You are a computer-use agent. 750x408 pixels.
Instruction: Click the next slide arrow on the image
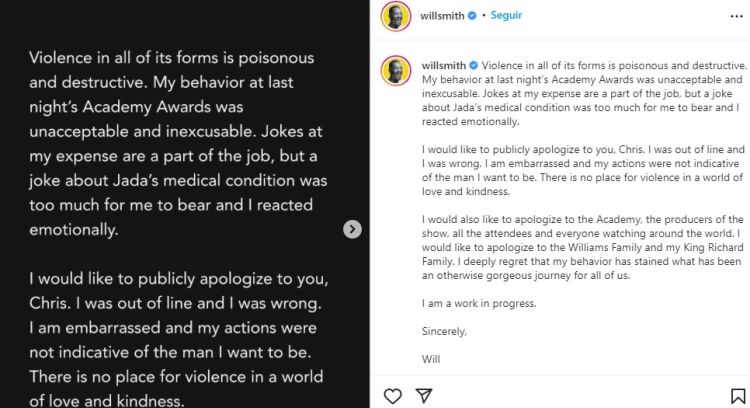[x=352, y=229]
